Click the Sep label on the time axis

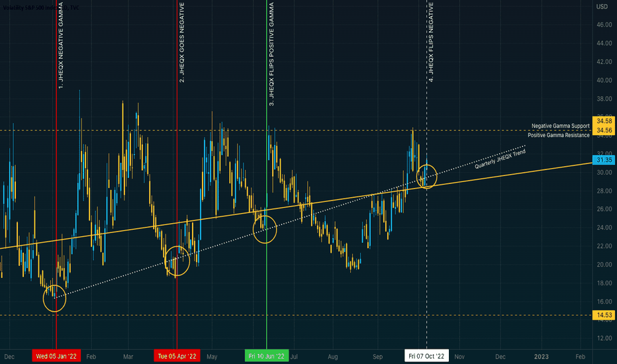pos(377,357)
